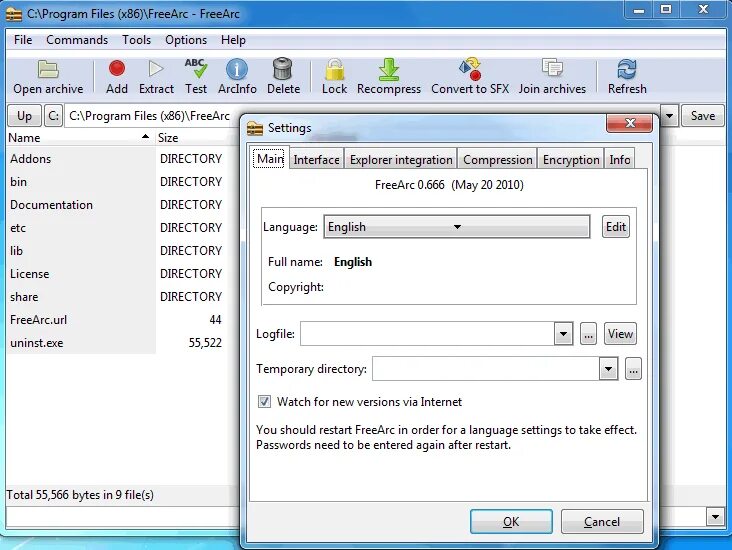Select the License directory row
The width and height of the screenshot is (732, 550).
click(x=116, y=274)
